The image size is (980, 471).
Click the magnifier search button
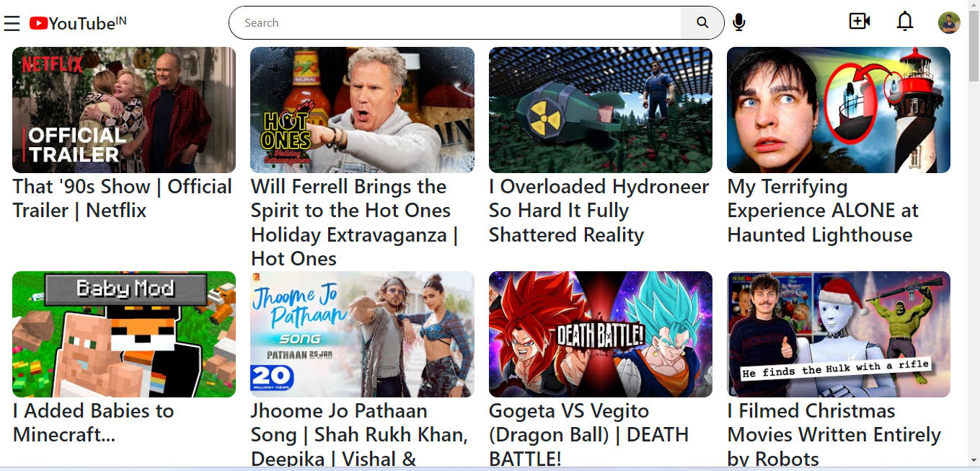click(x=702, y=23)
